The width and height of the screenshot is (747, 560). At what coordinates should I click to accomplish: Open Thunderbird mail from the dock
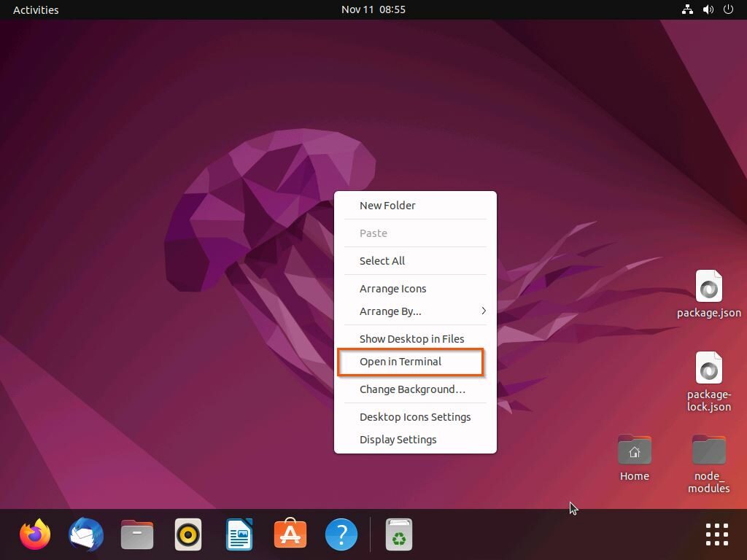(x=85, y=534)
